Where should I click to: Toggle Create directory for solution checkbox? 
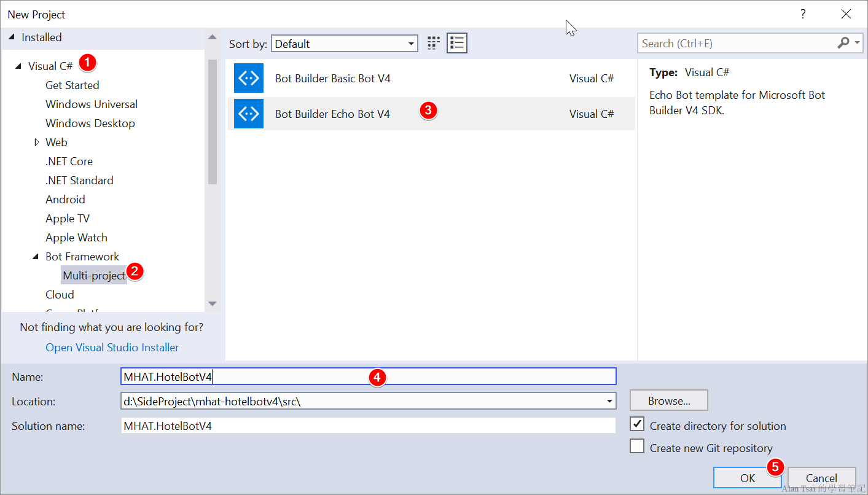click(x=637, y=424)
